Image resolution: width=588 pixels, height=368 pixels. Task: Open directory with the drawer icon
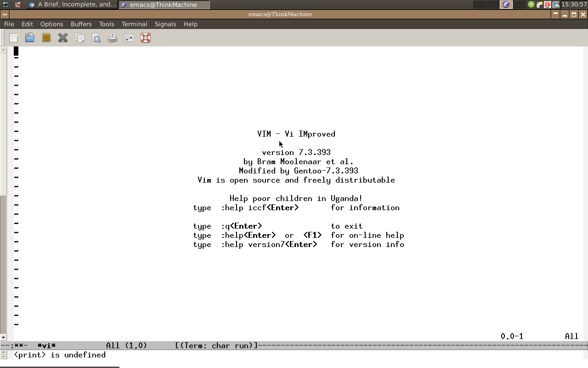[46, 38]
